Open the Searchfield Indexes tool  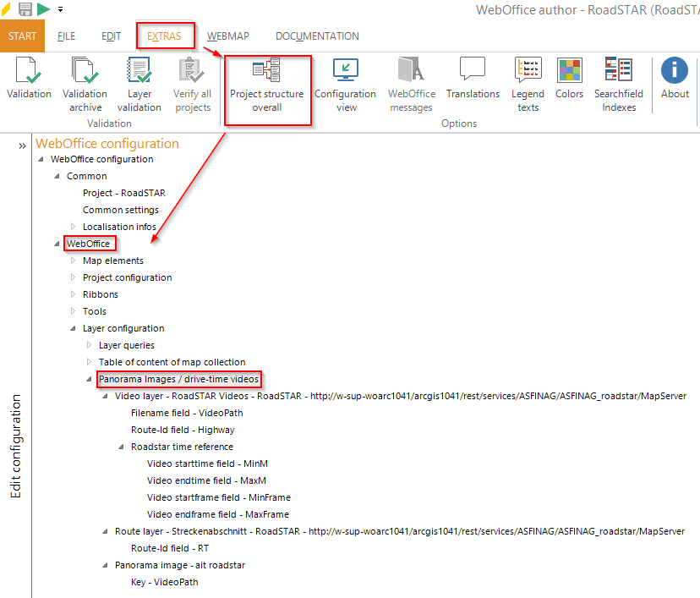click(619, 80)
